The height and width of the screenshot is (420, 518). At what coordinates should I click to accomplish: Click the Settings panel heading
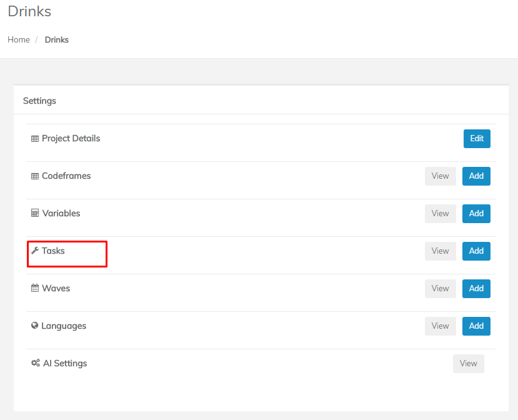39,101
